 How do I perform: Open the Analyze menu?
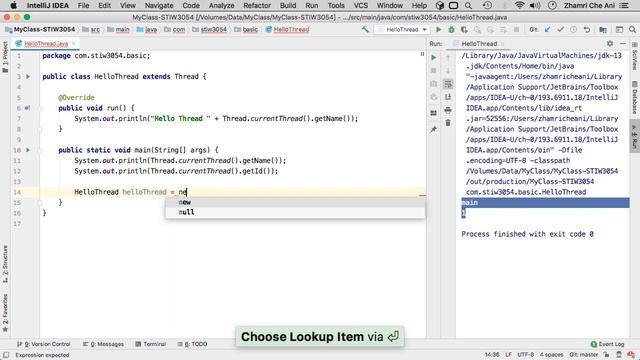[x=222, y=5]
